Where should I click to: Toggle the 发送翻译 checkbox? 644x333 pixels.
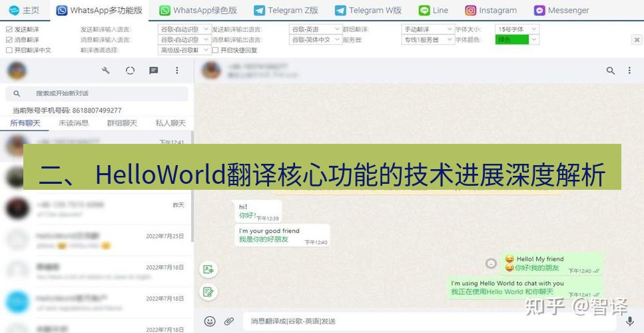[x=9, y=29]
